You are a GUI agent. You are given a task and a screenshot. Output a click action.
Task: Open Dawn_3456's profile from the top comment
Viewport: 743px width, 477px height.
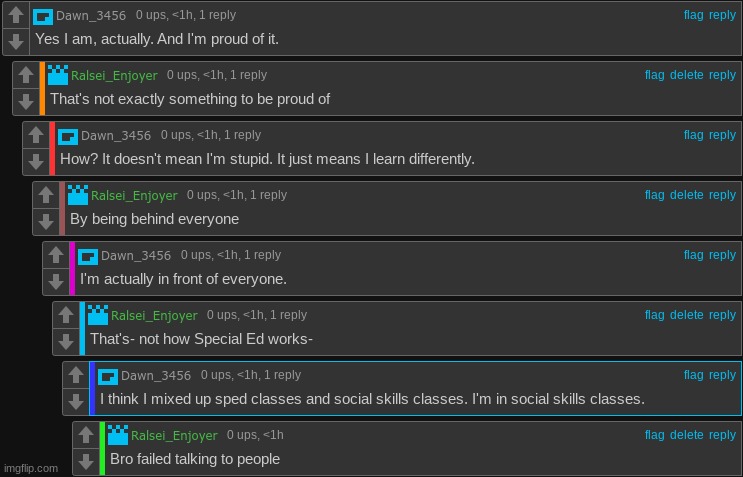coord(91,15)
